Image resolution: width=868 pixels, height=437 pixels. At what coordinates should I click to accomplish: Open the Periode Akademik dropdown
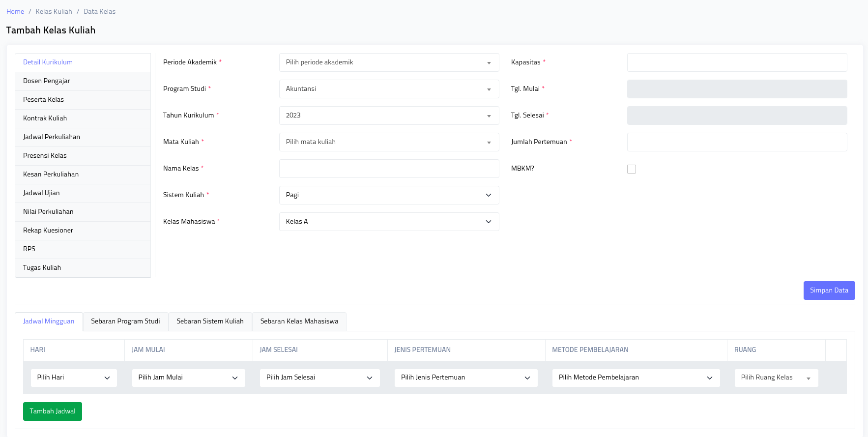pyautogui.click(x=389, y=62)
